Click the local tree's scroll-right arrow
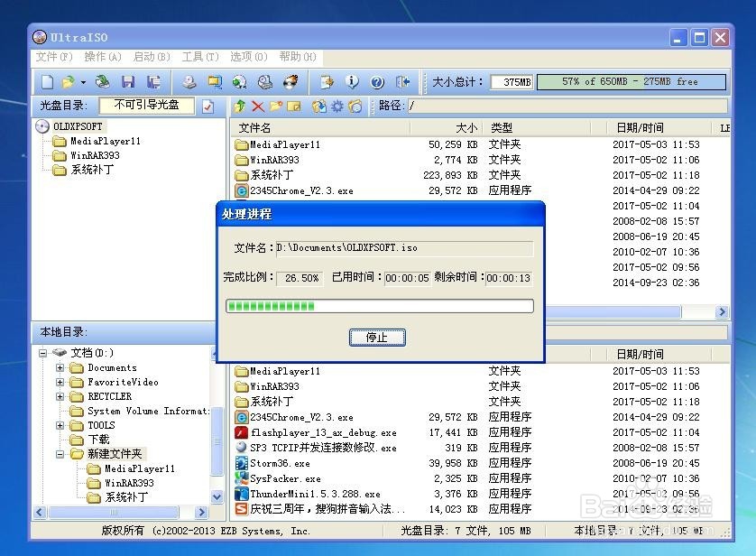The width and height of the screenshot is (756, 556). (x=201, y=512)
